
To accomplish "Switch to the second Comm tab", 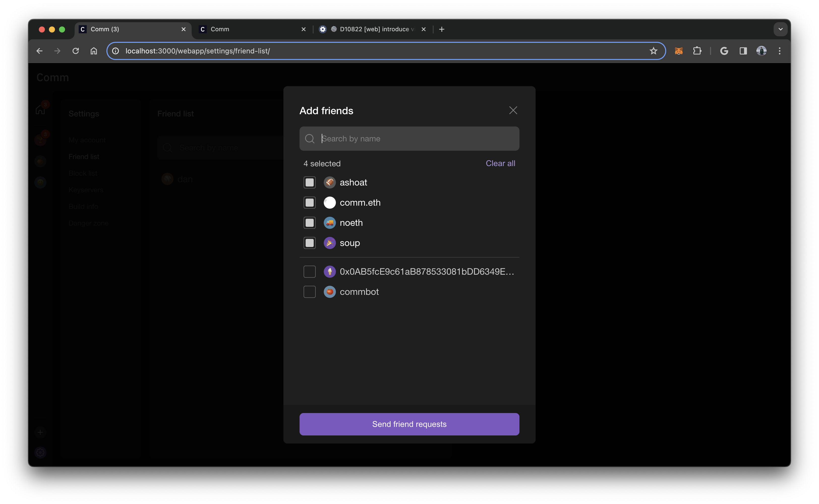I will point(247,29).
